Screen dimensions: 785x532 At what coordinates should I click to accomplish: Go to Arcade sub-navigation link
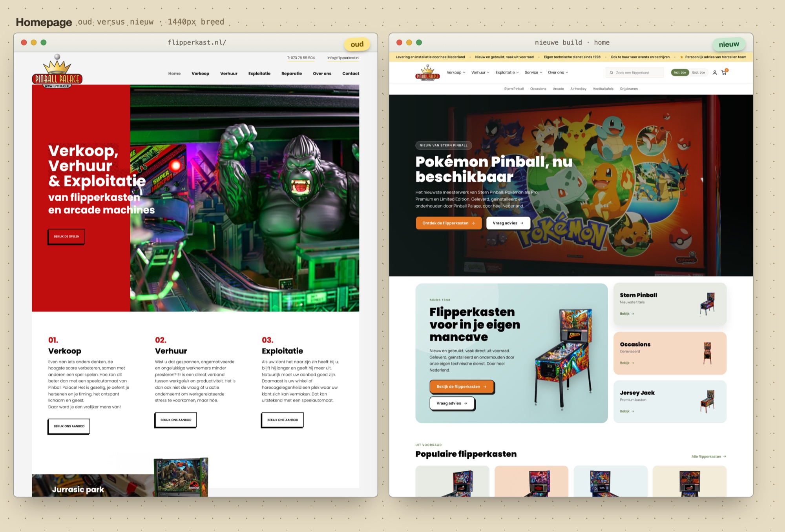point(558,89)
